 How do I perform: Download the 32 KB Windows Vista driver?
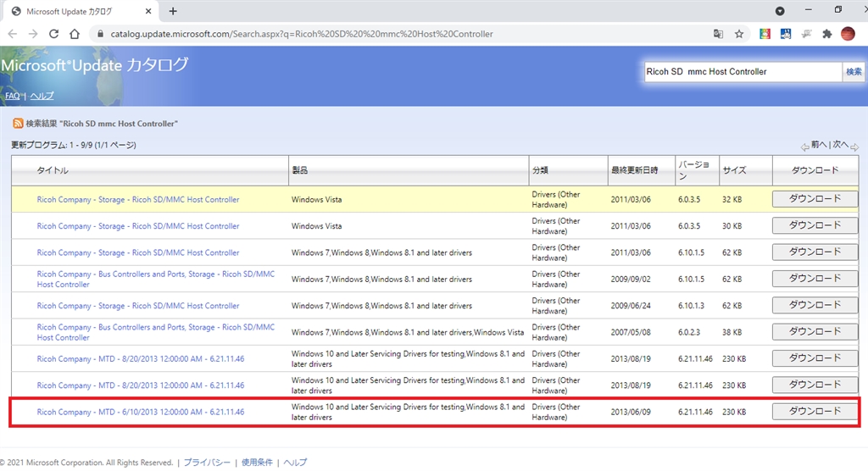815,199
